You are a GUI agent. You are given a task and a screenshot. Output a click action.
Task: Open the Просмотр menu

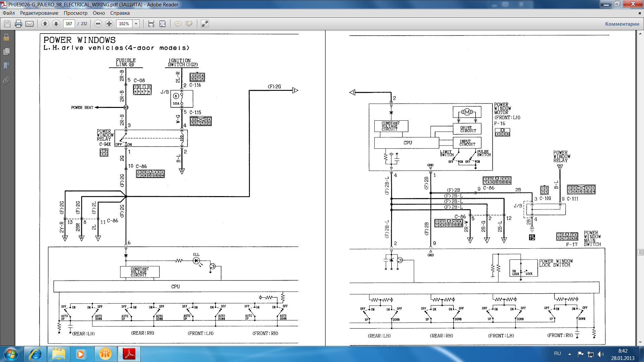(75, 13)
